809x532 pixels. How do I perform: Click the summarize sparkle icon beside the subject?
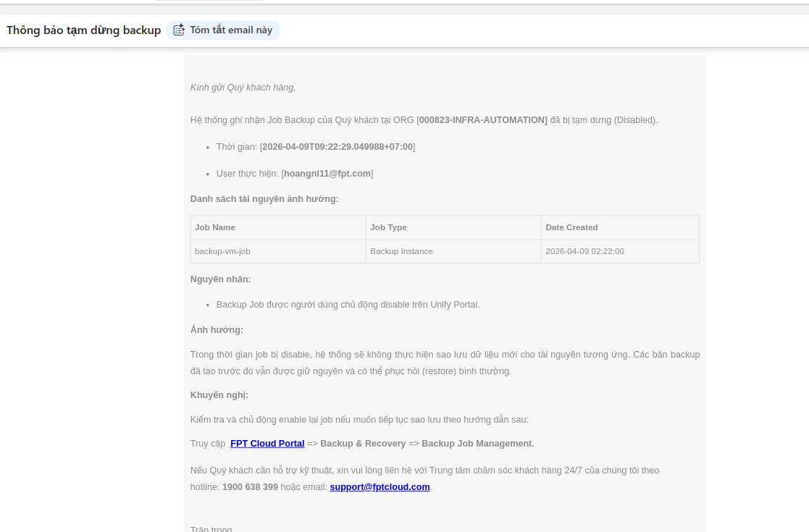[x=179, y=30]
